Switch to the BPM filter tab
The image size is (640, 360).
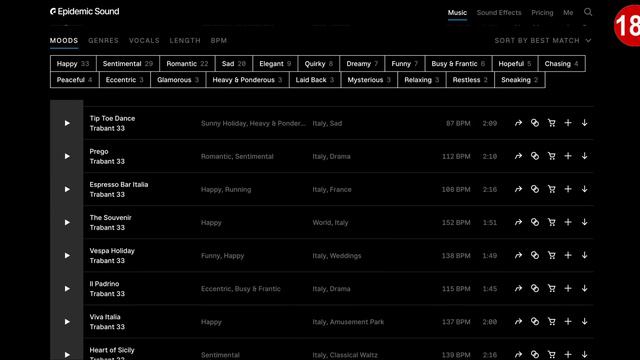point(219,40)
